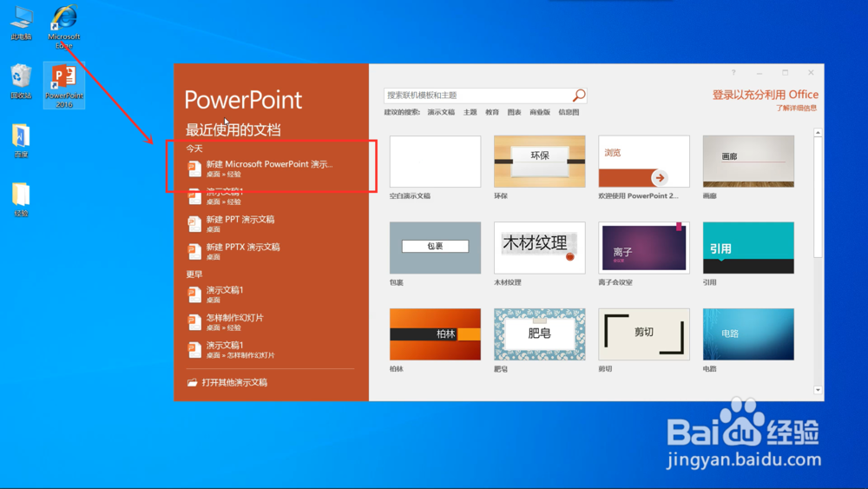The height and width of the screenshot is (489, 868).
Task: Click the template list scroll-up arrow
Action: pos(818,132)
